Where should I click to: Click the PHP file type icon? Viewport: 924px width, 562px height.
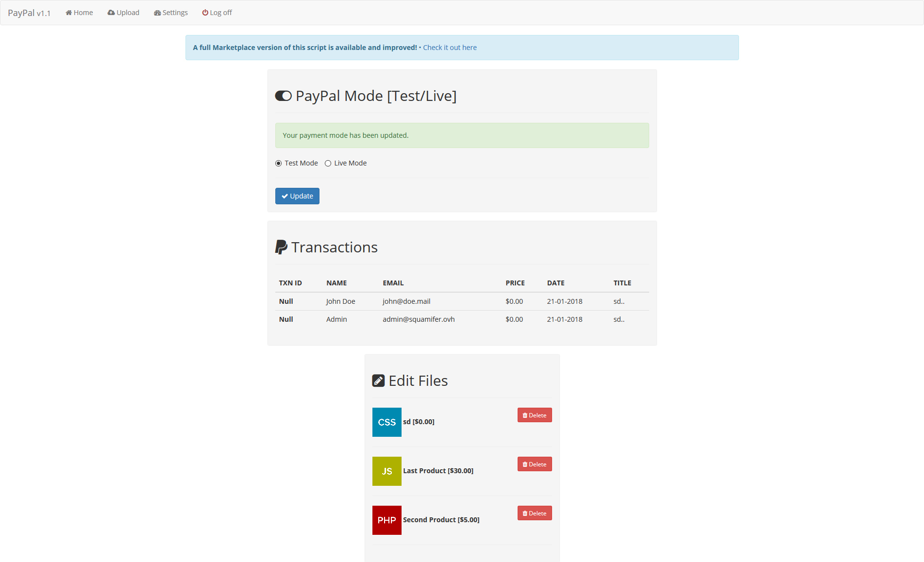click(x=387, y=520)
